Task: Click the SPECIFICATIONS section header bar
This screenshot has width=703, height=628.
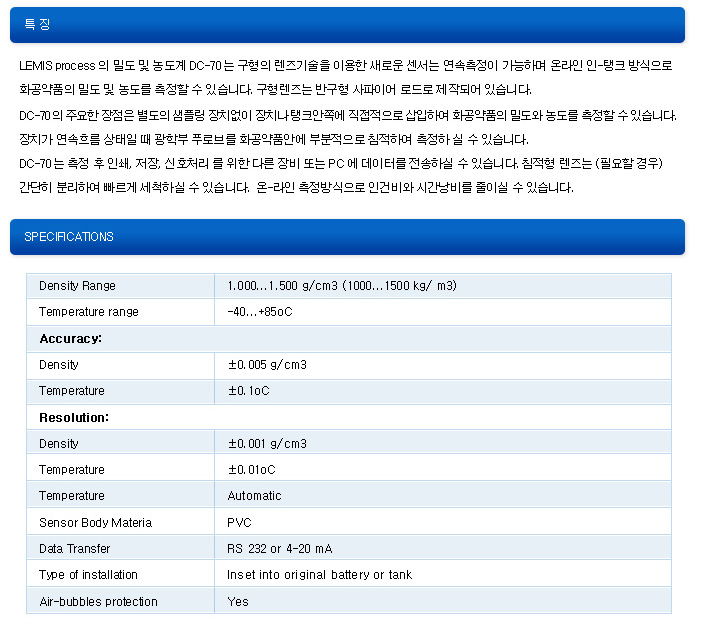Action: coord(347,237)
